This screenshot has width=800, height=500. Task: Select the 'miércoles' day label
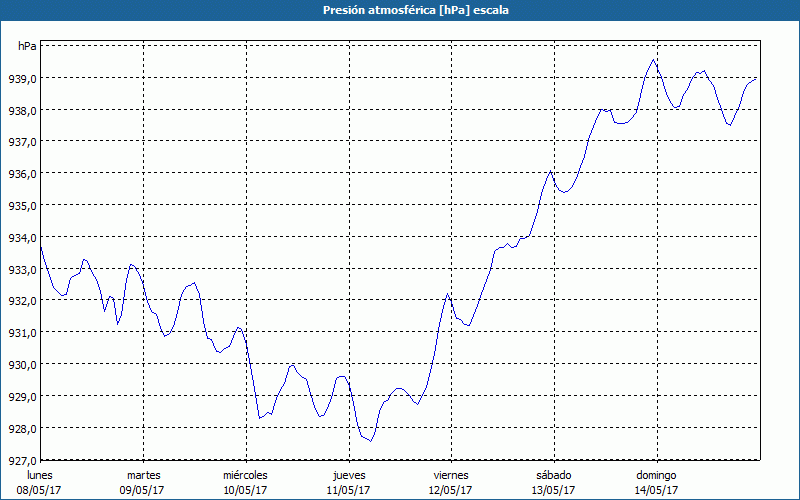click(245, 475)
